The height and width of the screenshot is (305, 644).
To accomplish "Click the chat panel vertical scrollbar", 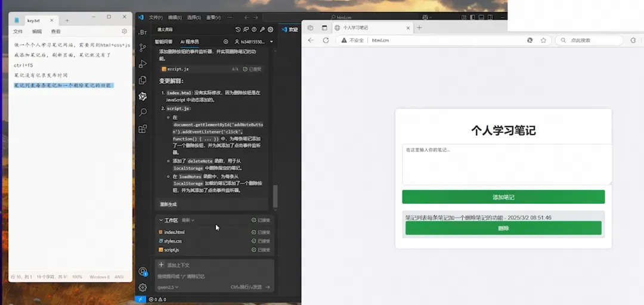I will pos(275,196).
